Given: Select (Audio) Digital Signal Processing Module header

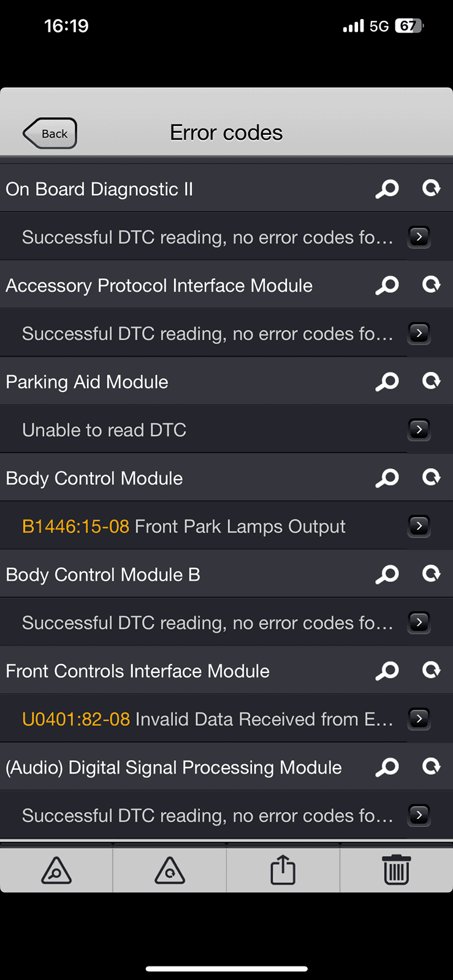Looking at the screenshot, I should pyautogui.click(x=173, y=767).
